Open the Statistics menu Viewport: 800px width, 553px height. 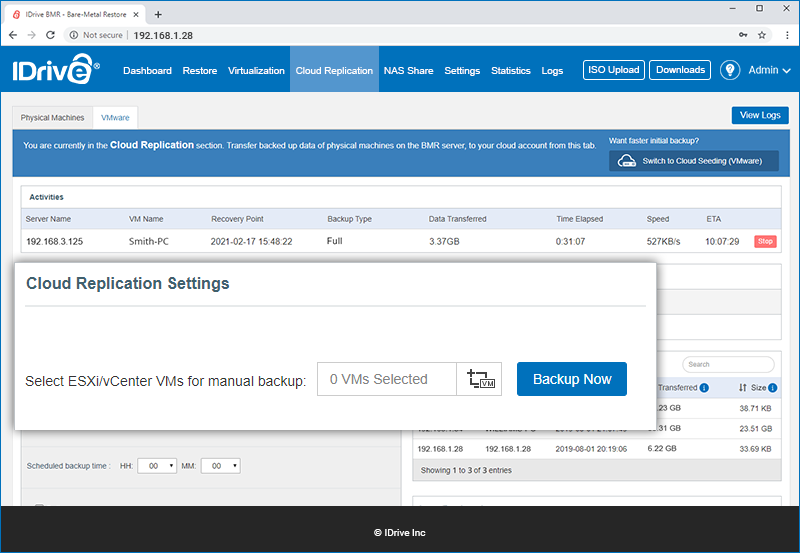511,70
